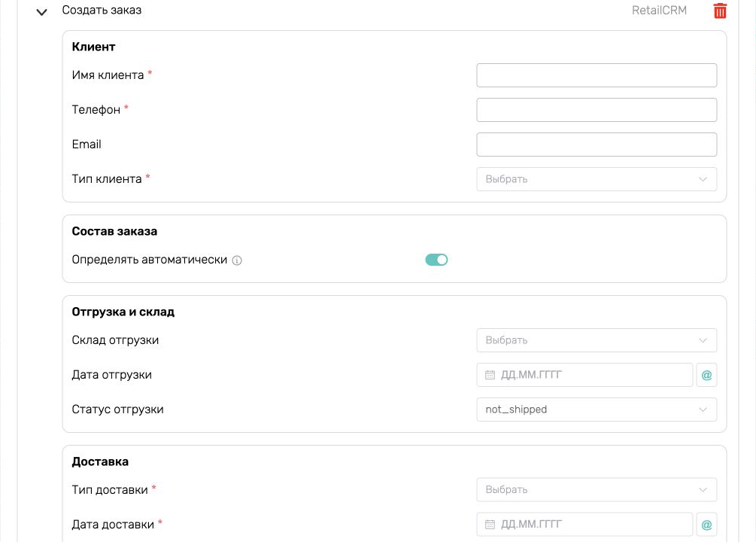
Task: Click the @ variable button for Дата отгрузки
Action: [x=706, y=375]
